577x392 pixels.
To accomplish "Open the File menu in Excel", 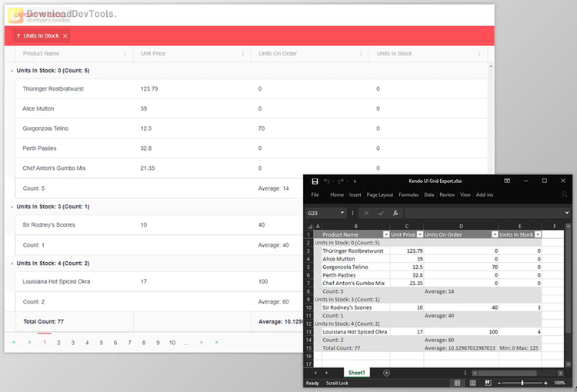I will pyautogui.click(x=315, y=195).
